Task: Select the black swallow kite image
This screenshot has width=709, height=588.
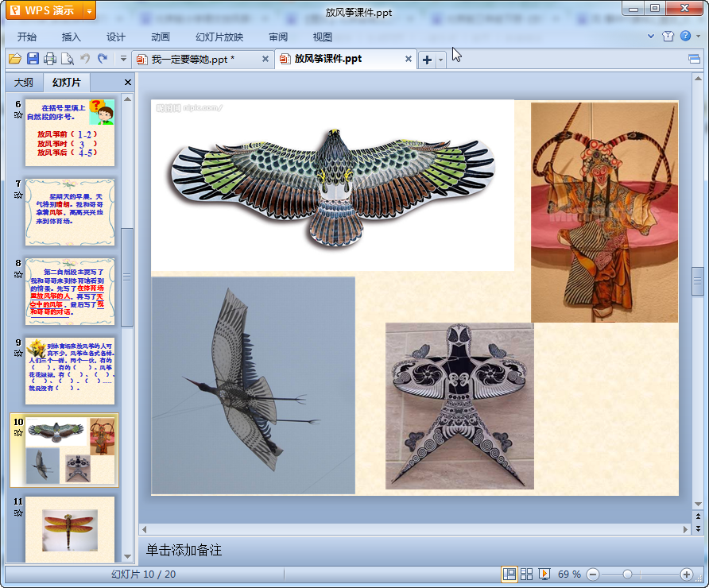Action: pyautogui.click(x=459, y=406)
